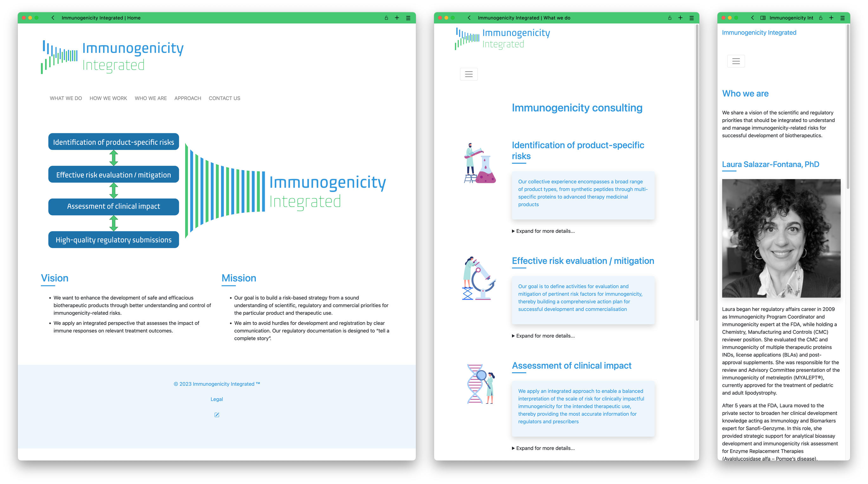
Task: Click the APPROACH navigation tab
Action: click(187, 98)
